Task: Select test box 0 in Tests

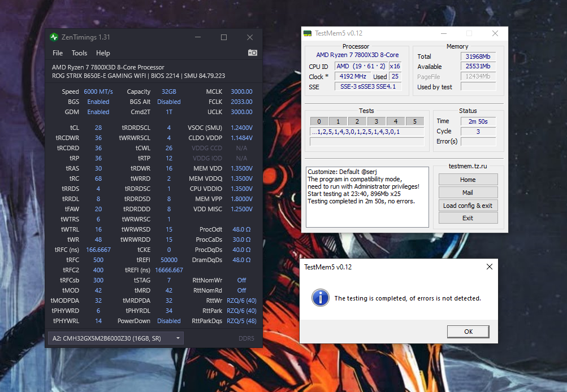Action: tap(319, 121)
